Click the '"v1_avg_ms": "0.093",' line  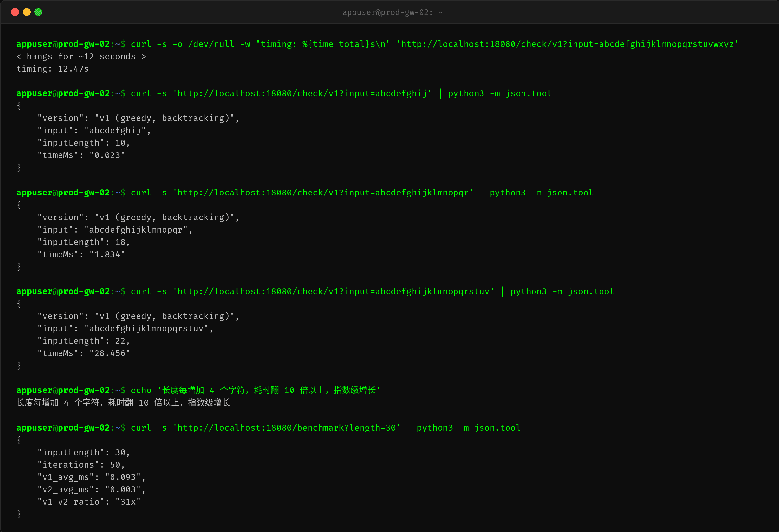pyautogui.click(x=91, y=477)
